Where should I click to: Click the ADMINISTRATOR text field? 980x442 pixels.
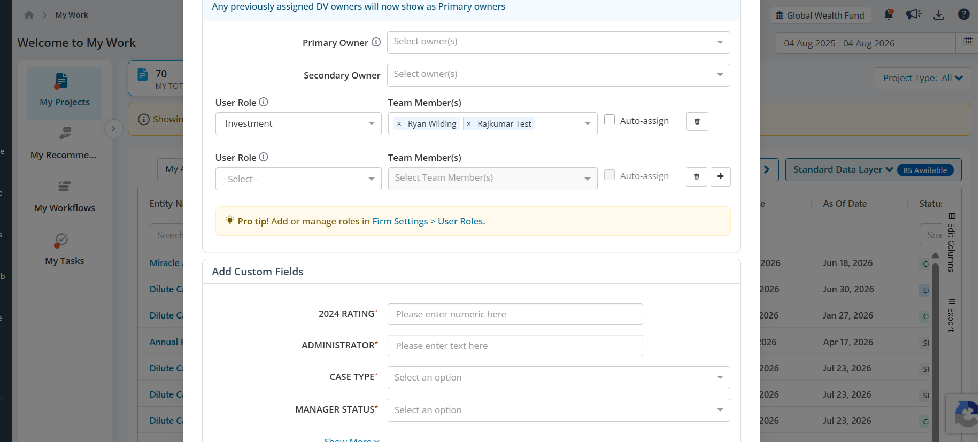pos(515,346)
